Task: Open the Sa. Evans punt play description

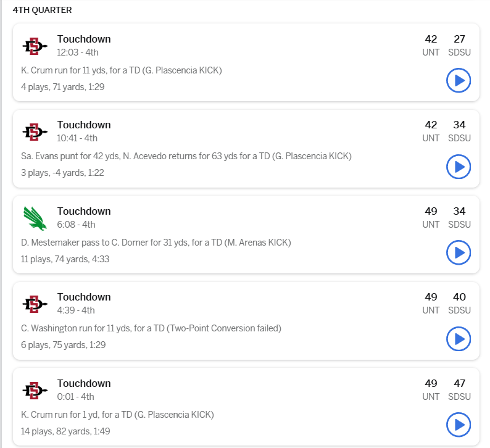Action: click(186, 157)
